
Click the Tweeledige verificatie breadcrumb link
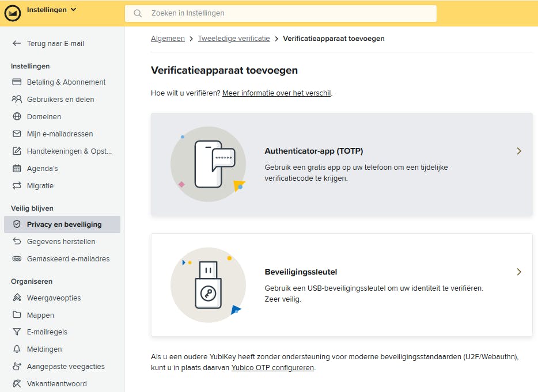[x=234, y=39]
